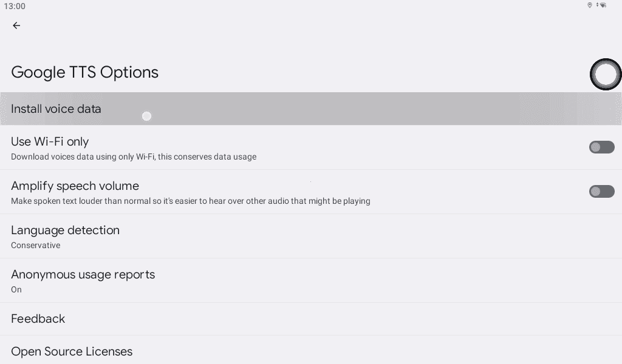Image resolution: width=622 pixels, height=364 pixels.
Task: Open Install voice data
Action: [56, 109]
